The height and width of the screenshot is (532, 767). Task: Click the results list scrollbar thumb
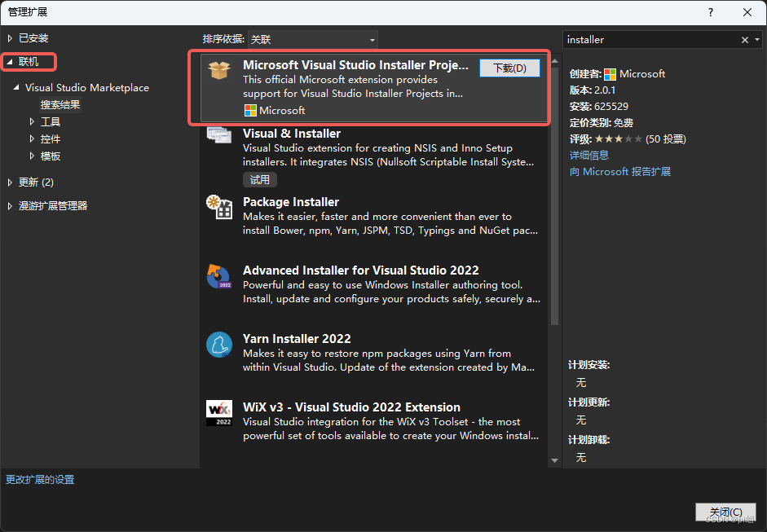coord(555,196)
